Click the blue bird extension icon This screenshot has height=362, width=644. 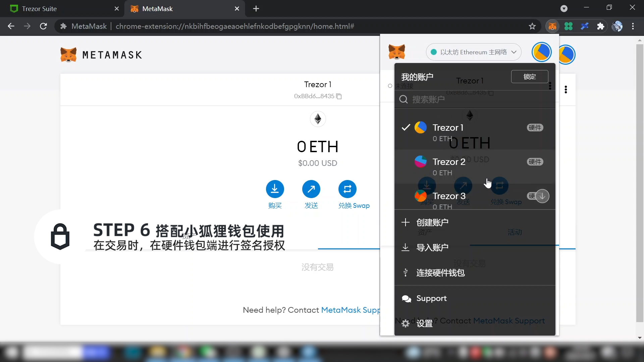point(585,26)
